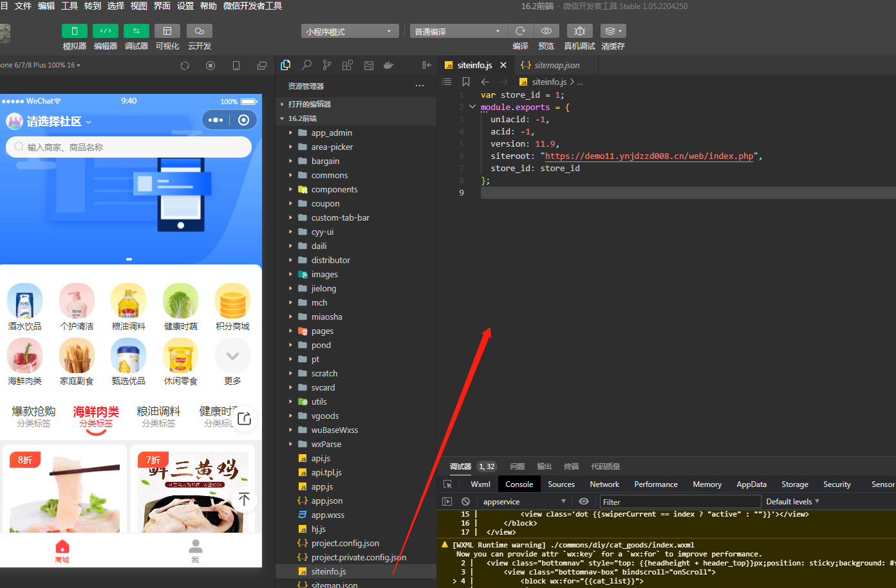Viewport: 896px width, 588px height.
Task: Toggle the Editor (编辑器) panel
Action: (x=106, y=31)
